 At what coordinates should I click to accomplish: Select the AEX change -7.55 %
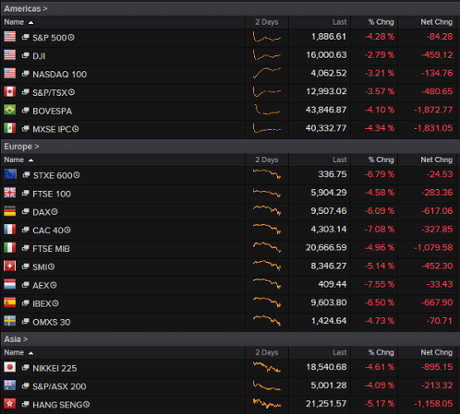(379, 284)
